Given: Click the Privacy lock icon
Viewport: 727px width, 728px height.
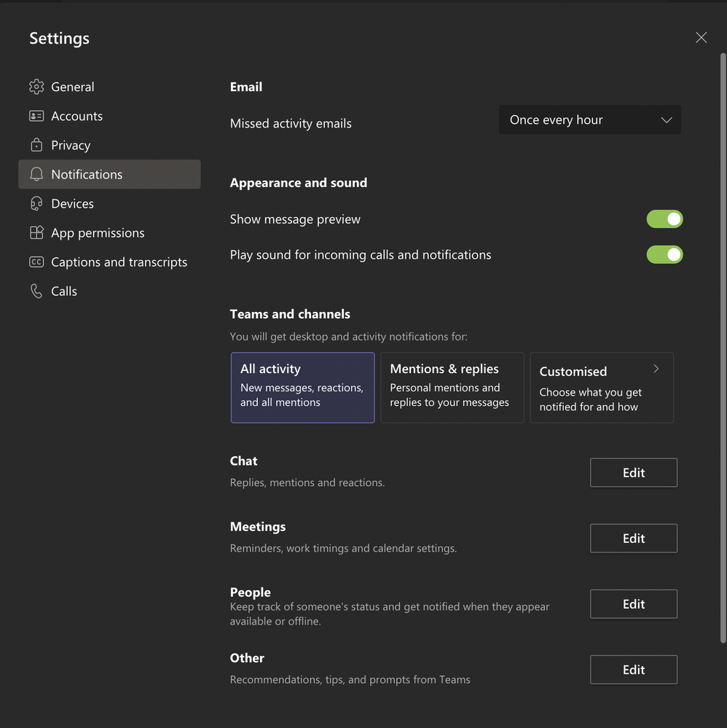Looking at the screenshot, I should pyautogui.click(x=36, y=145).
